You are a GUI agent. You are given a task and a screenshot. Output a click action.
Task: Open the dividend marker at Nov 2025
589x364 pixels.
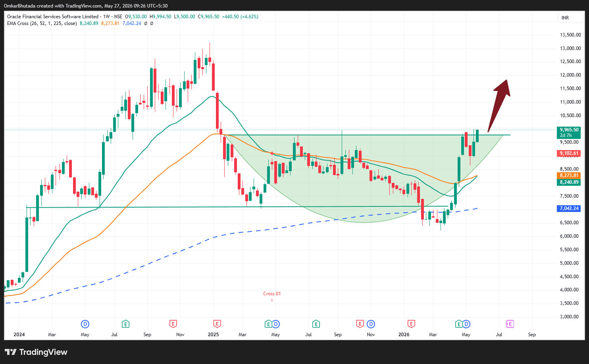coord(371,324)
